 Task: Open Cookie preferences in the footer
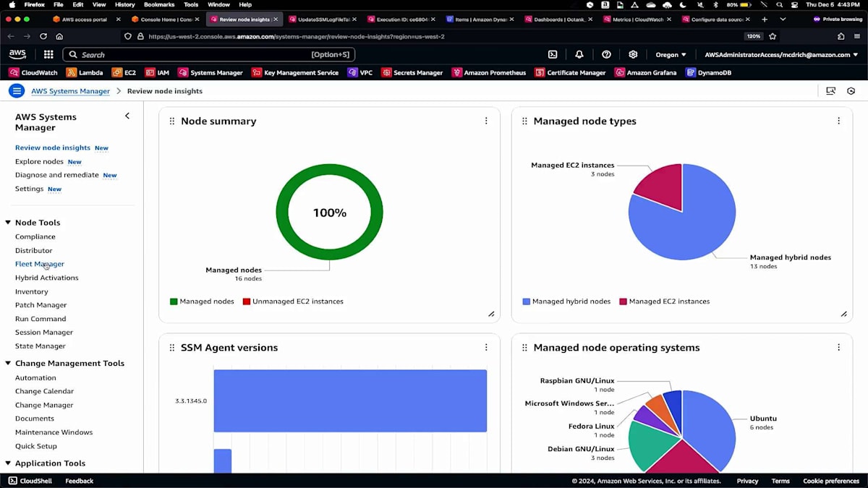(831, 481)
